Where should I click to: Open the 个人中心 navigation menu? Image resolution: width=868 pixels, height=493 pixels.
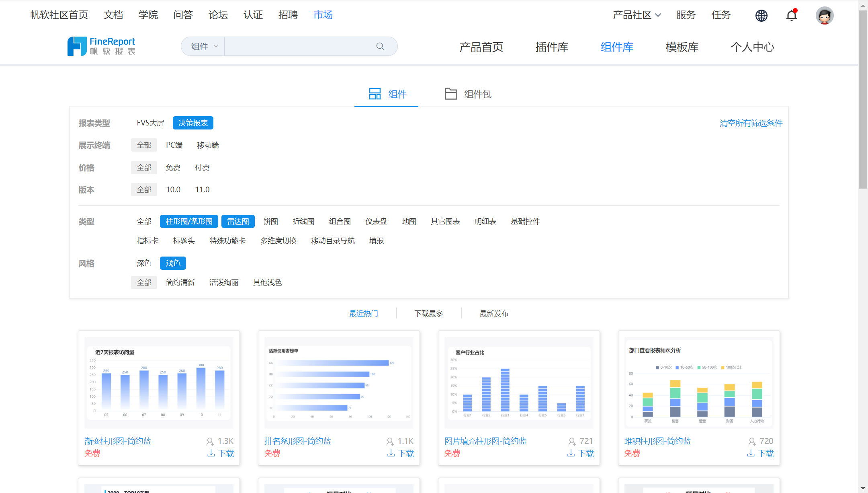pos(752,47)
